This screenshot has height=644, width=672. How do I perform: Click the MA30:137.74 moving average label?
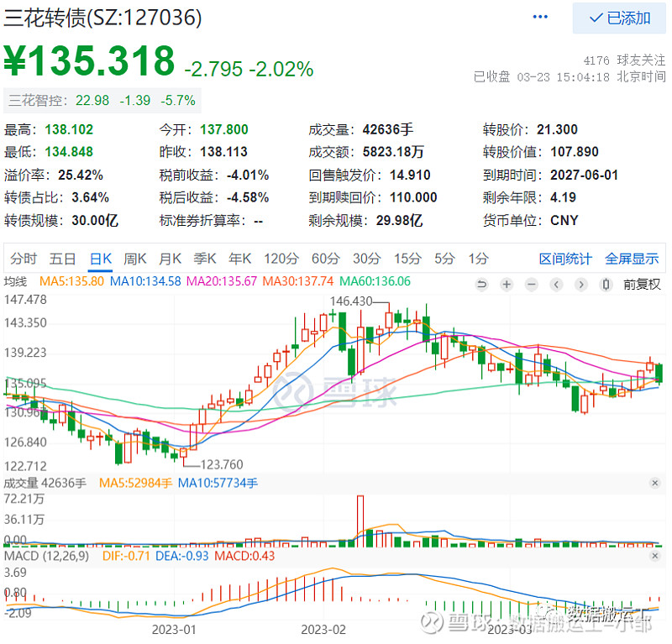298,281
